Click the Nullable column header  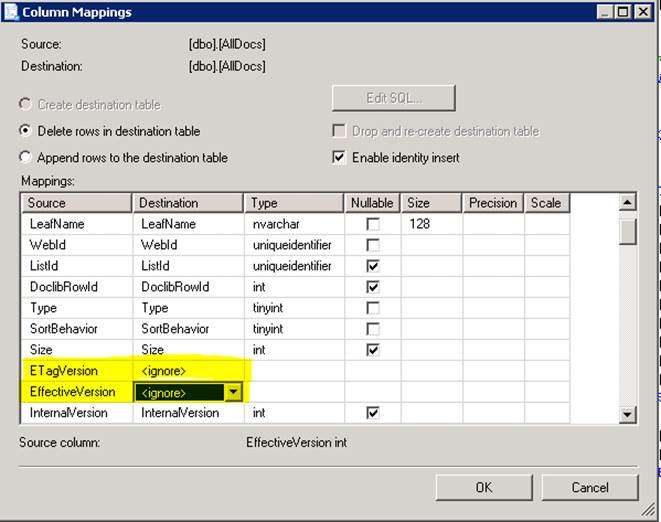point(373,203)
